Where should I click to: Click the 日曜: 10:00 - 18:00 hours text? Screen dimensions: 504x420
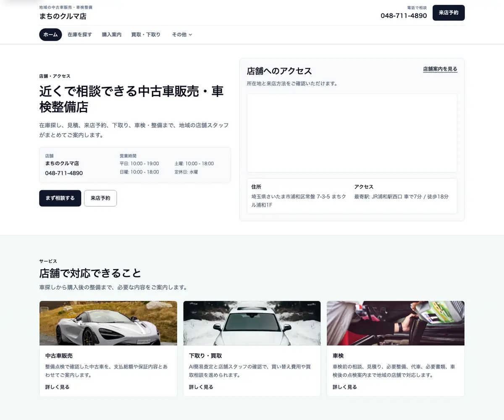(x=139, y=172)
